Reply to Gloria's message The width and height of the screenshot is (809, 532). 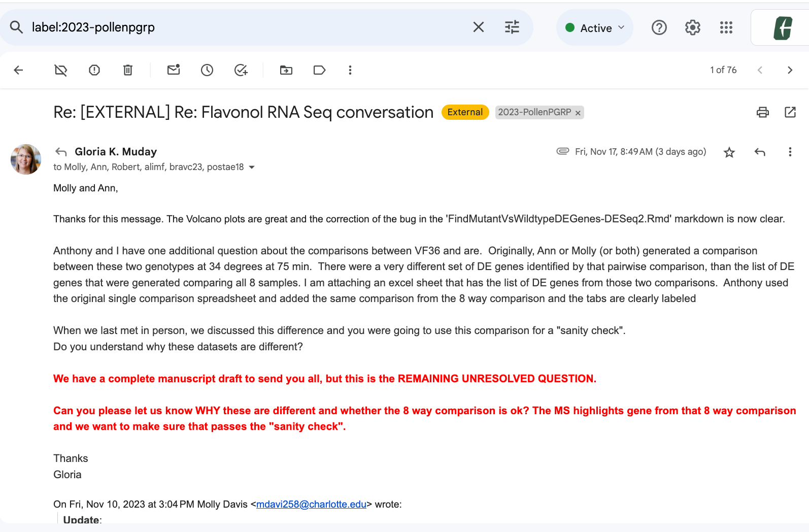760,152
